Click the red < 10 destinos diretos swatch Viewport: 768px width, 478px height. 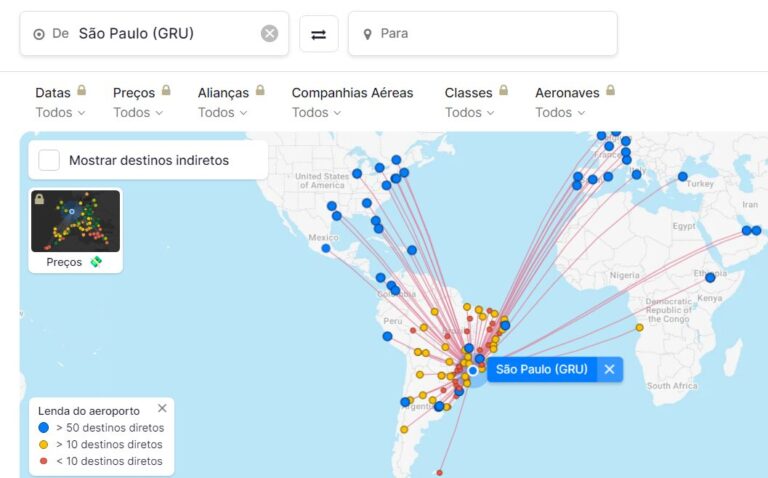(x=44, y=461)
